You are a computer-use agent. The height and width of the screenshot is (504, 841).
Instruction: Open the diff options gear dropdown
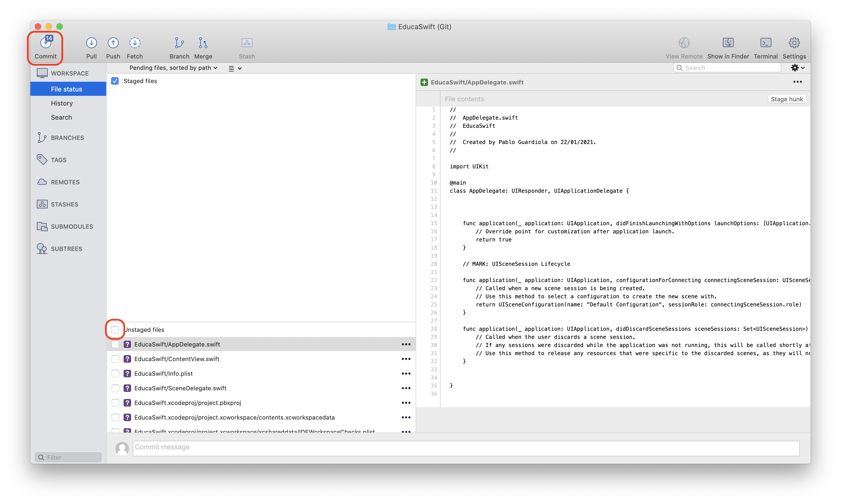click(797, 68)
